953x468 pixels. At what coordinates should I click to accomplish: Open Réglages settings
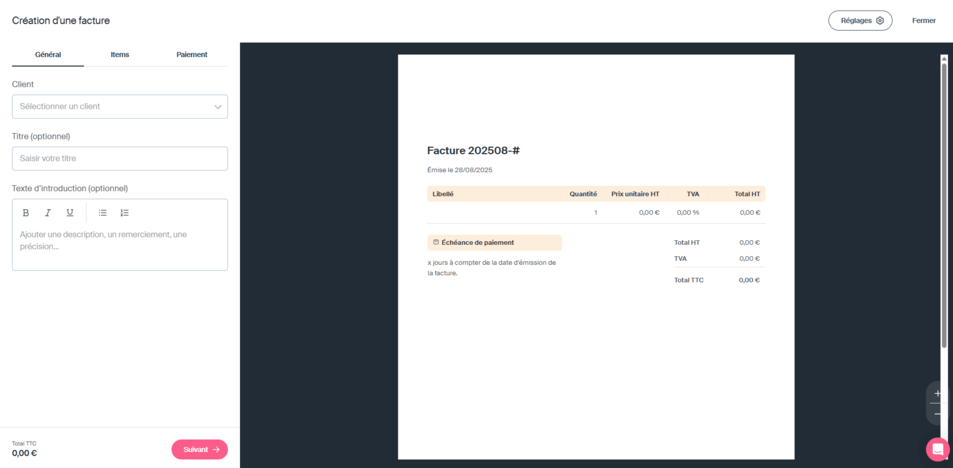[860, 20]
